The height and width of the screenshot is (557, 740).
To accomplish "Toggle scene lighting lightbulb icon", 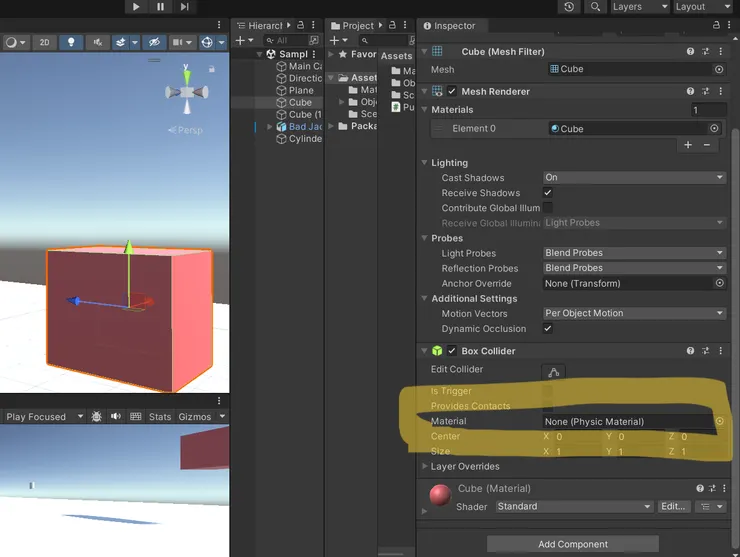I will (x=71, y=42).
